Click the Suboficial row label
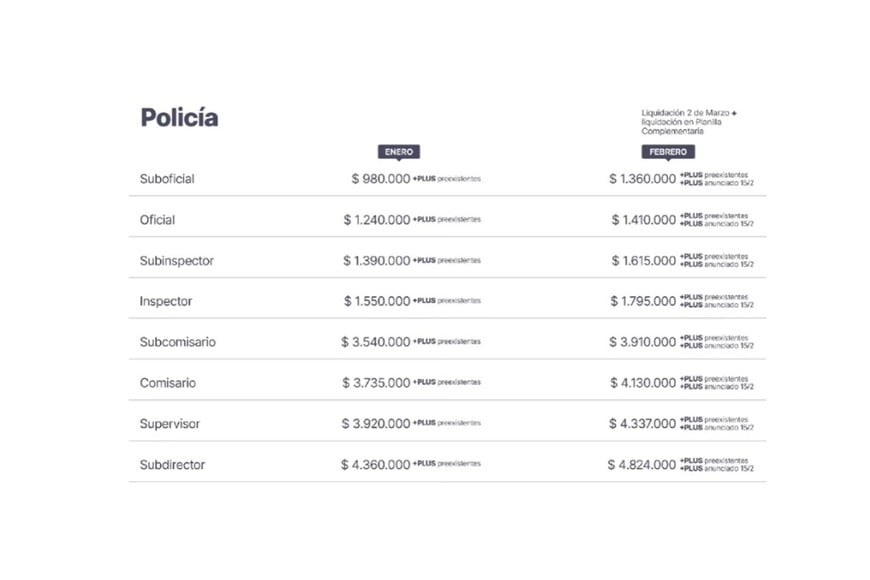Screen dimensions: 870x580 [x=167, y=179]
